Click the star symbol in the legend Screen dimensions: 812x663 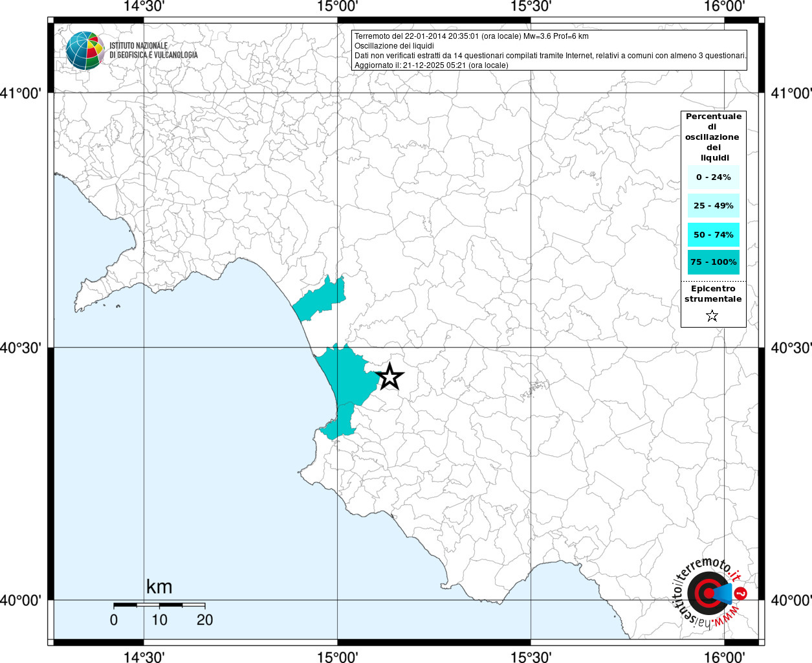712,316
